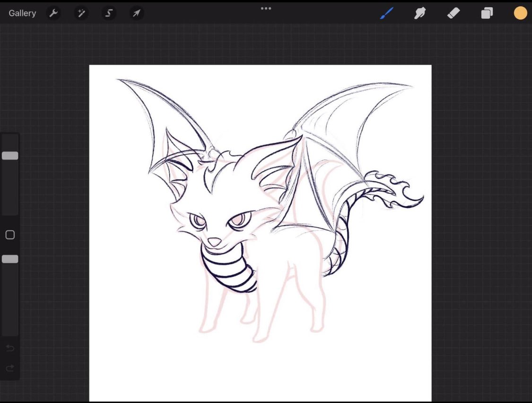The height and width of the screenshot is (403, 532).
Task: Return to the Gallery
Action: click(22, 13)
